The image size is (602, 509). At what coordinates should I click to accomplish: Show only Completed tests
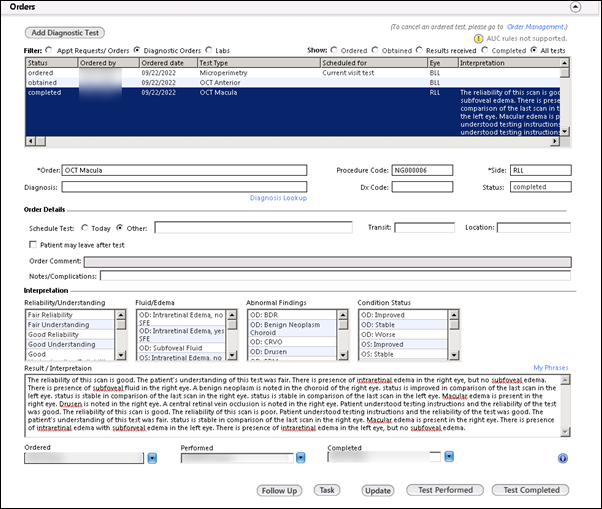click(x=485, y=50)
